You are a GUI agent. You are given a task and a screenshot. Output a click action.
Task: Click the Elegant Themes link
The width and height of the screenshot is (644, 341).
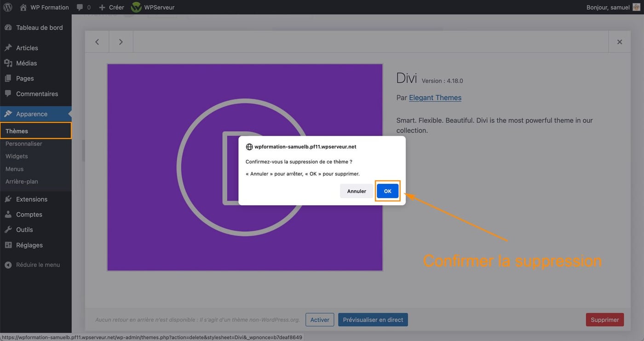click(435, 97)
